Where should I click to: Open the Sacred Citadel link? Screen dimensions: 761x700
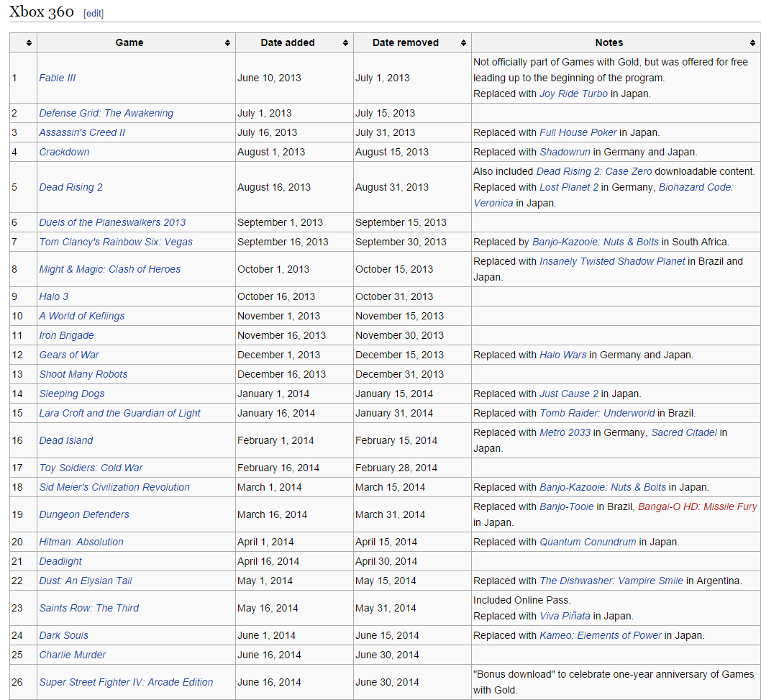point(684,432)
